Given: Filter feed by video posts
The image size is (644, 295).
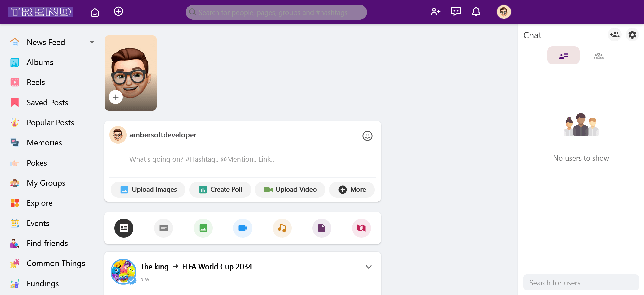Looking at the screenshot, I should tap(243, 228).
